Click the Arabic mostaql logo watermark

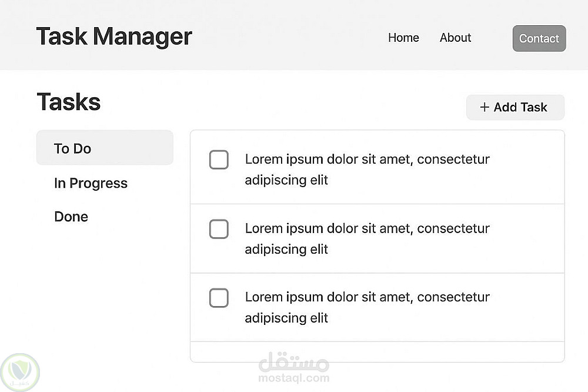tap(294, 363)
